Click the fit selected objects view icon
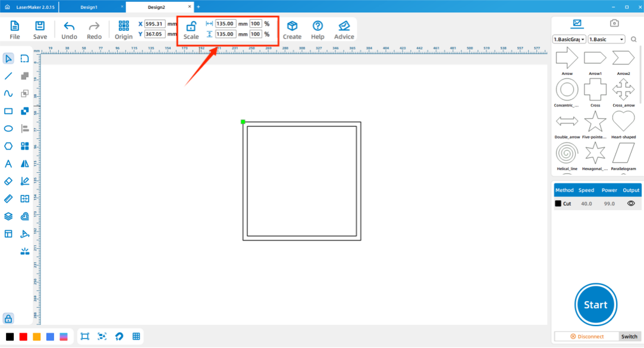 coord(102,337)
